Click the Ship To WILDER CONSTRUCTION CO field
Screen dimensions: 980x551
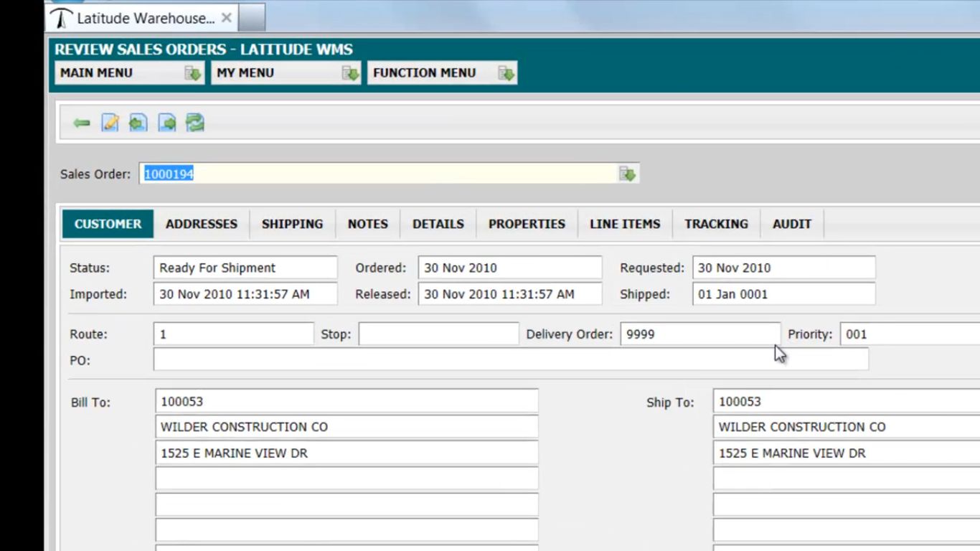click(x=847, y=427)
